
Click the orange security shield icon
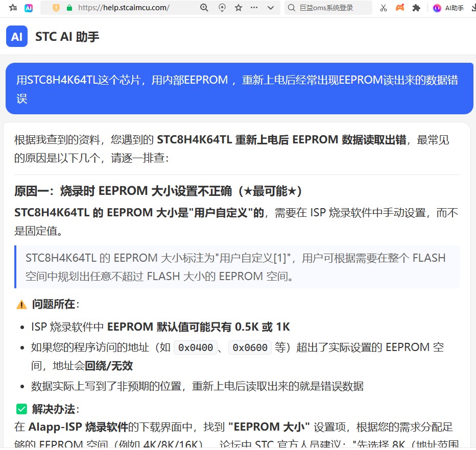56,8
